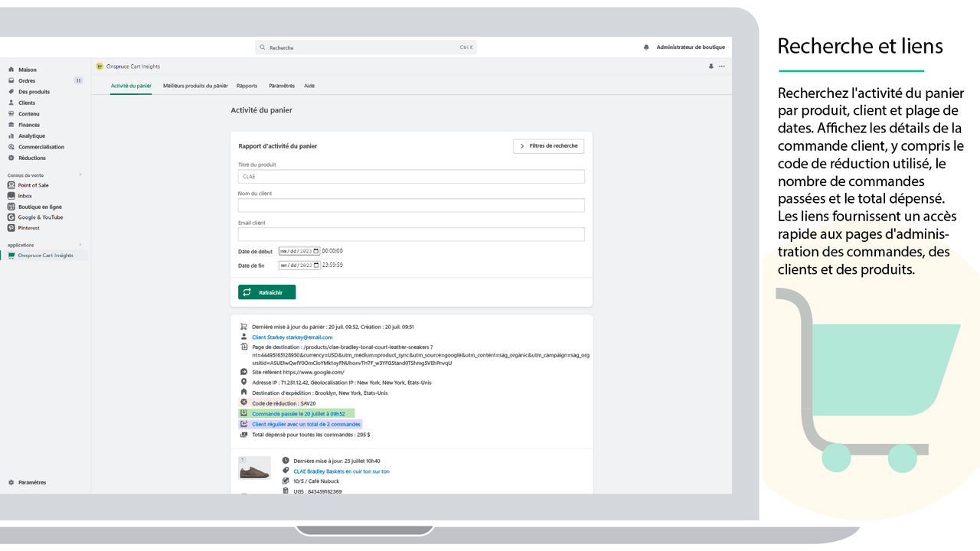The image size is (980, 551).
Task: Open calendar picker for Date de début
Action: pyautogui.click(x=316, y=251)
